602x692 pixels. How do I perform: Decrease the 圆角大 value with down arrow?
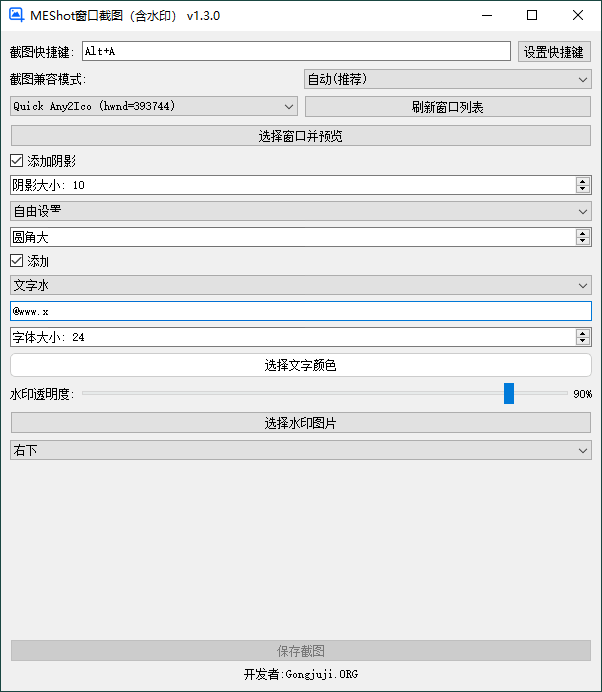[582, 241]
